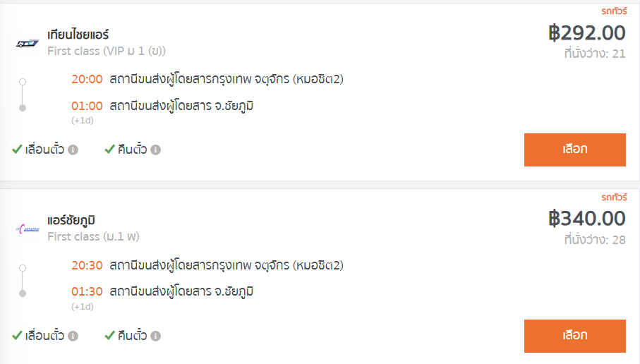Click the แอร์ชัยภูมิ company logo
The width and height of the screenshot is (640, 364).
click(x=28, y=229)
